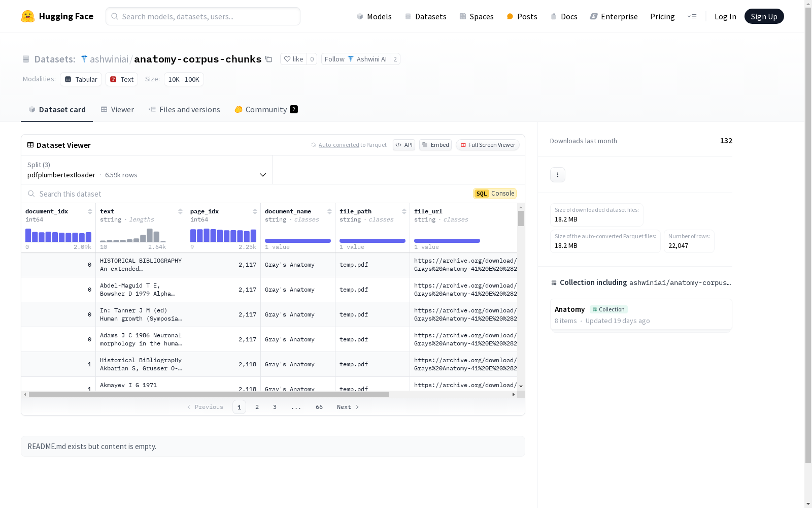Click the Previous page button

point(205,407)
